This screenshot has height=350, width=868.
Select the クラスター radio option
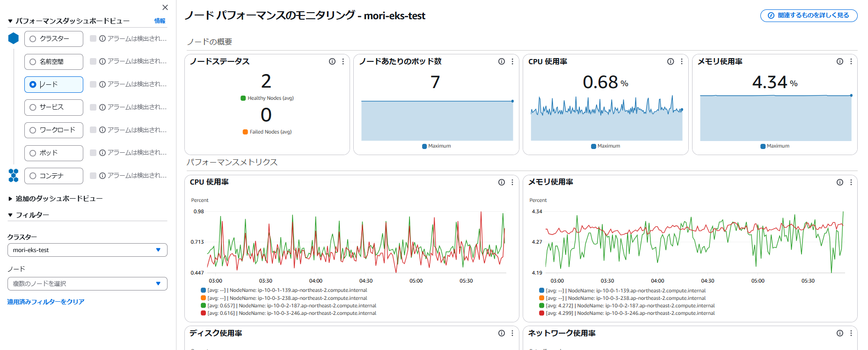click(33, 39)
